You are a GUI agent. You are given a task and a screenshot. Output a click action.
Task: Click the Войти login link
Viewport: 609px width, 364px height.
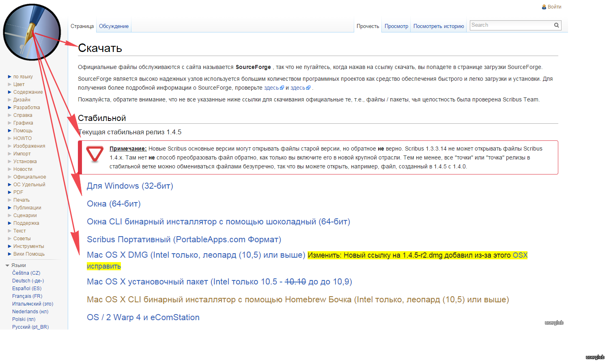554,7
